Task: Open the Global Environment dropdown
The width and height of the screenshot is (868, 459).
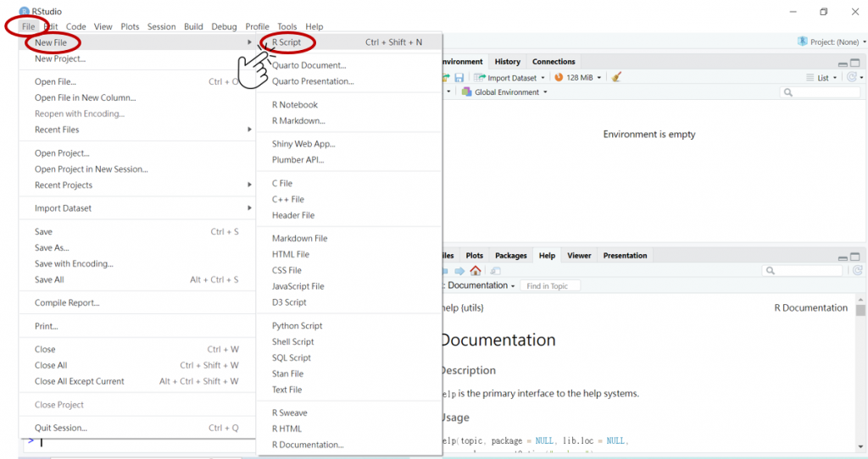Action: pos(545,92)
